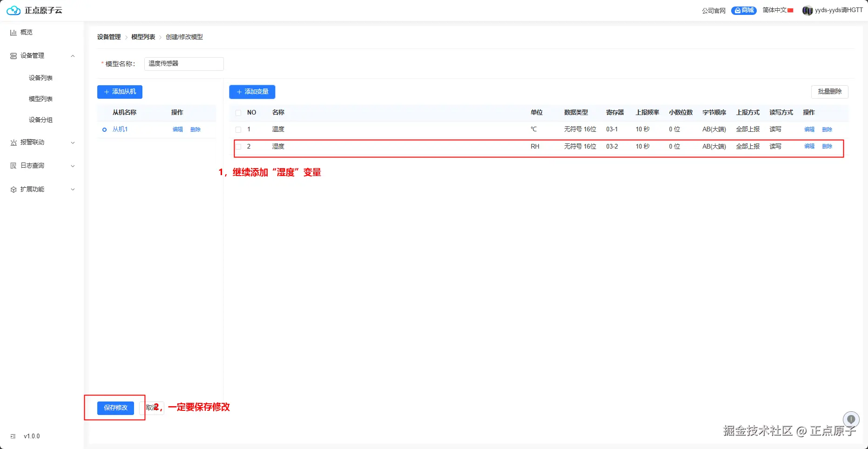Click the round exclamation feedback icon
The height and width of the screenshot is (449, 868).
851,419
